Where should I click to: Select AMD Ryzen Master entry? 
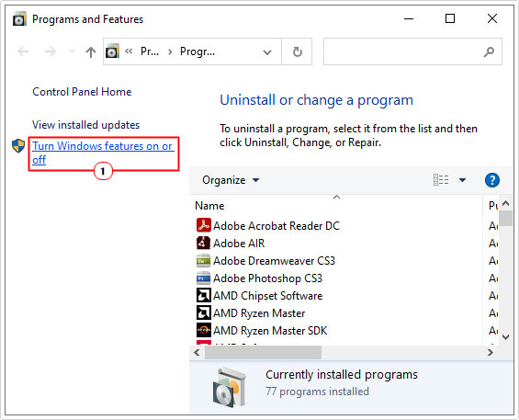(259, 313)
